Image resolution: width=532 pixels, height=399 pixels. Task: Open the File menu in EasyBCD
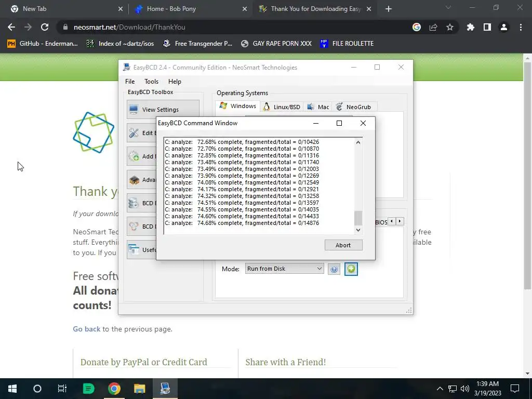129,82
